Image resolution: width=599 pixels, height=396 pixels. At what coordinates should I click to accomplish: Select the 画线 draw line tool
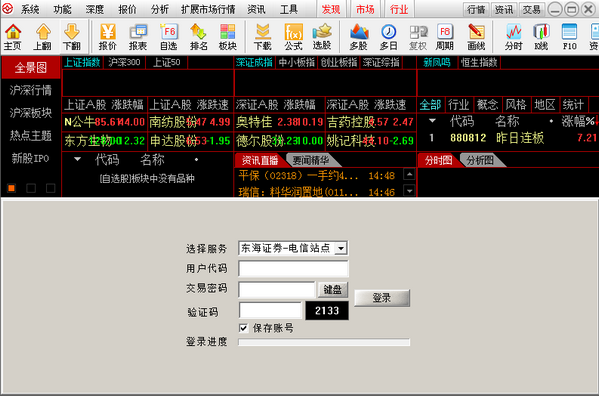point(476,37)
